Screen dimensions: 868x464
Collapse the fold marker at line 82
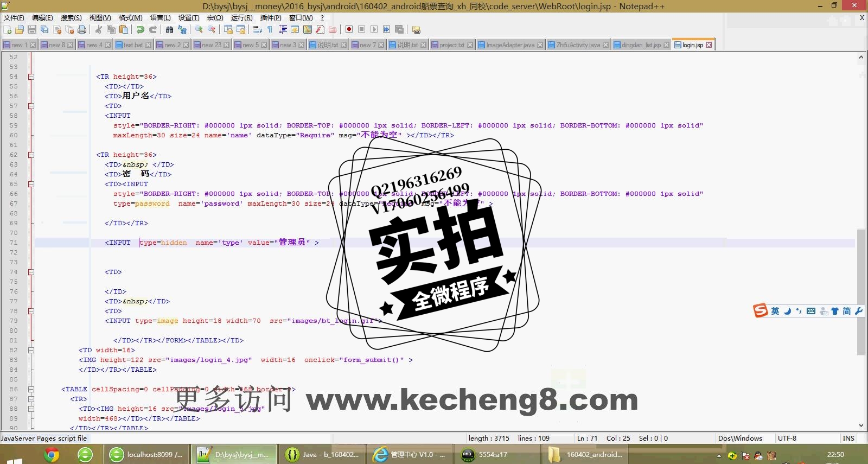point(31,350)
